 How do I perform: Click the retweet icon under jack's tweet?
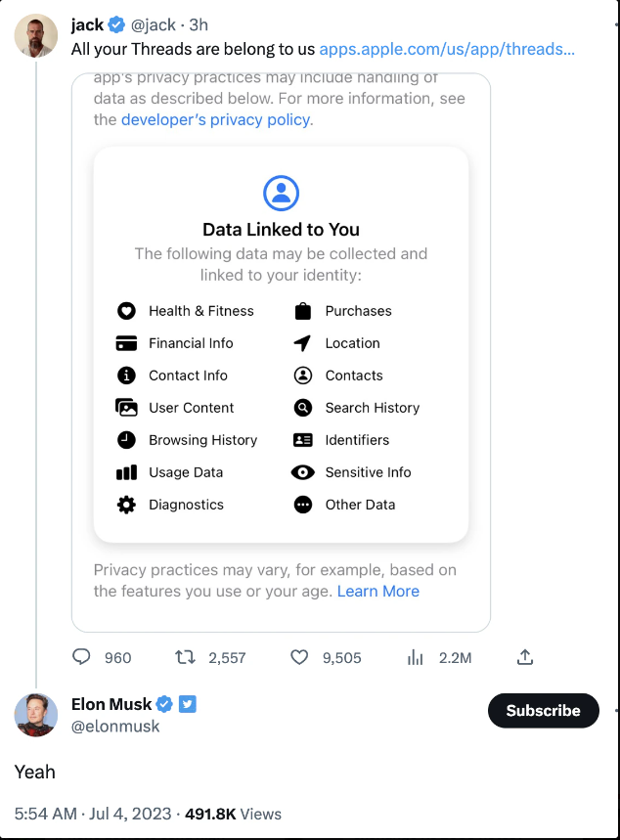184,657
